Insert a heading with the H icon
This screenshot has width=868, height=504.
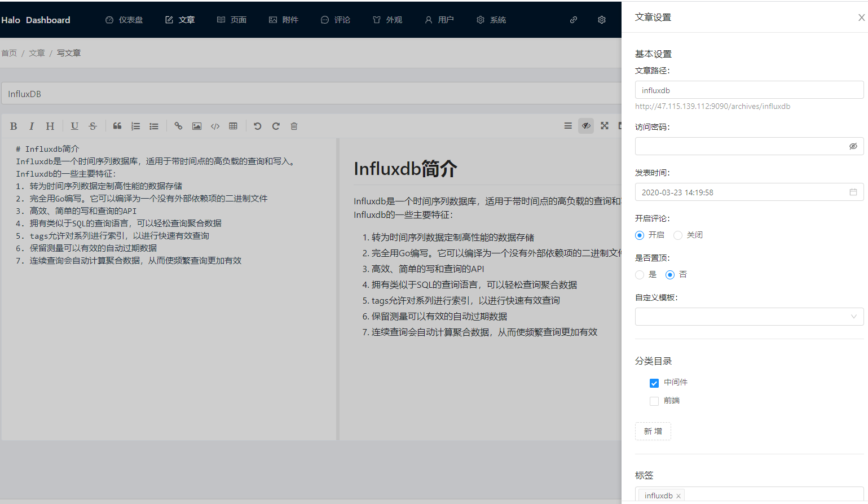50,126
